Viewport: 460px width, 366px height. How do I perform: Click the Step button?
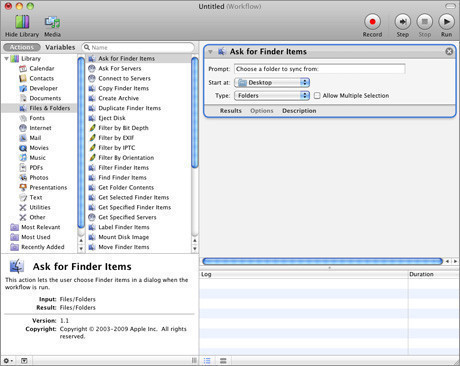click(403, 22)
